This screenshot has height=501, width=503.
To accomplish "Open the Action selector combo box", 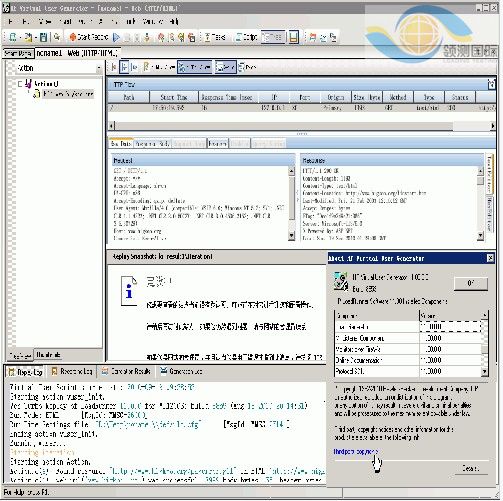I will (59, 68).
